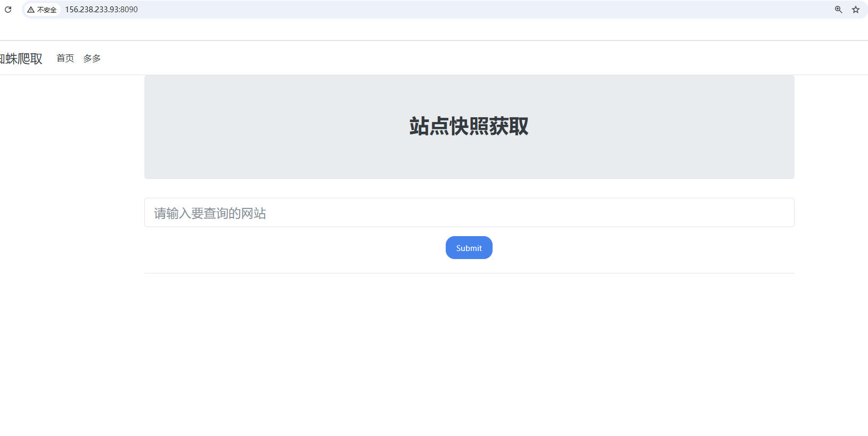Open the 多多 navigation link
The width and height of the screenshot is (868, 436).
92,58
